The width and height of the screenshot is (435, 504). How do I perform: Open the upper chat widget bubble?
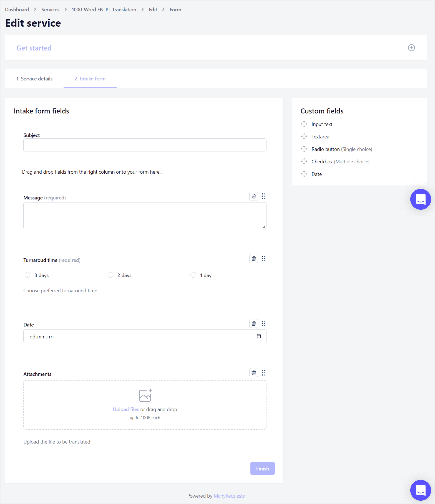coord(421,199)
